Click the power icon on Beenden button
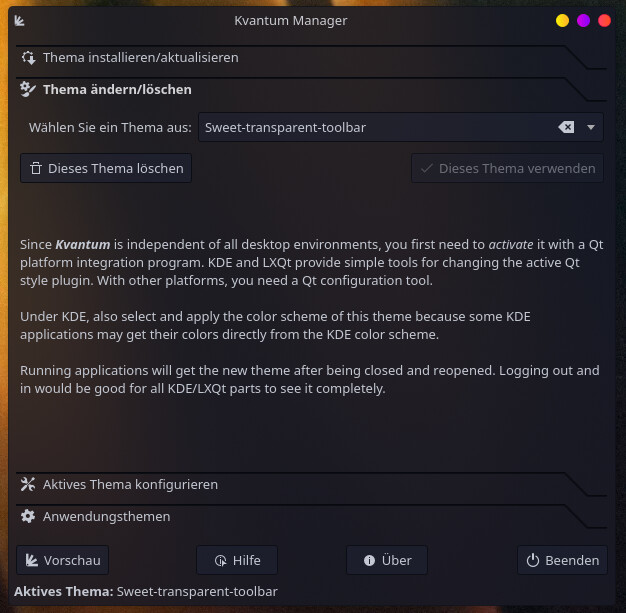This screenshot has width=626, height=613. [x=533, y=561]
